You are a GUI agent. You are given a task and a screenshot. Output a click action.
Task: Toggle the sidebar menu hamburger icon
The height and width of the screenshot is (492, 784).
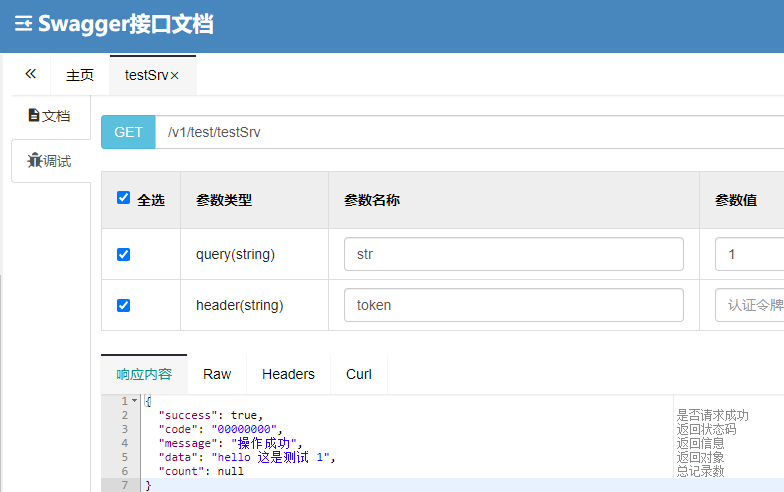[23, 24]
